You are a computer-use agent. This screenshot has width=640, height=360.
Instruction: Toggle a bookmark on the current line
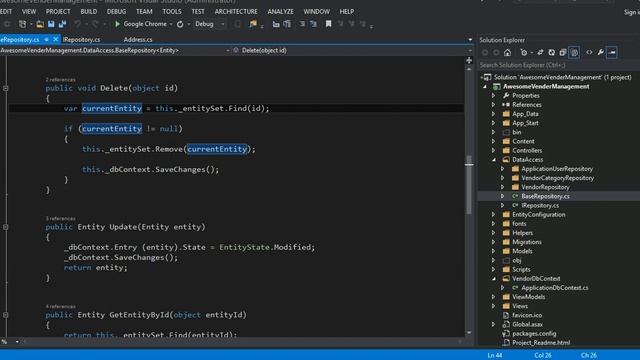tap(329, 24)
